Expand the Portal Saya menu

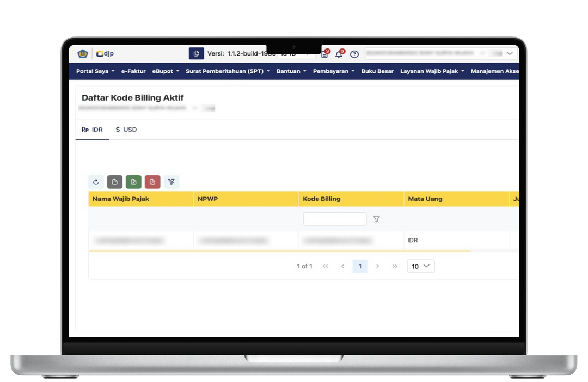[x=95, y=71]
